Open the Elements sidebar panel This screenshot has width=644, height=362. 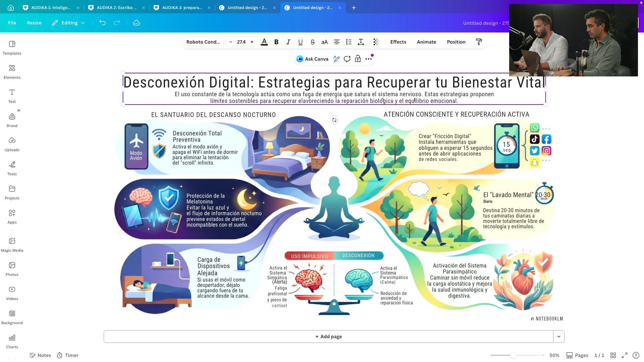click(x=12, y=72)
